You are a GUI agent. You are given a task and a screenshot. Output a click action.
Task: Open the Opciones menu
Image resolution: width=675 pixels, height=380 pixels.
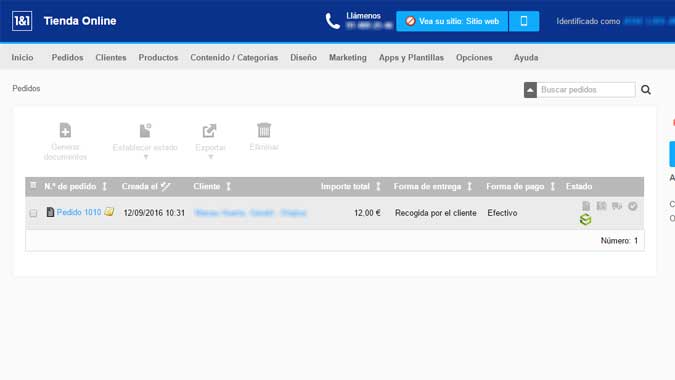[474, 58]
